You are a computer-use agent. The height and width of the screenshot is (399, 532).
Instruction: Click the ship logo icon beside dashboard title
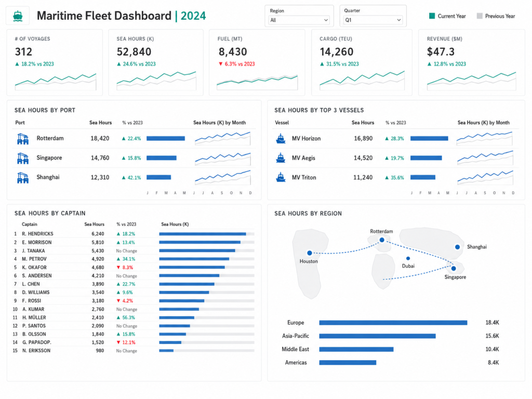point(18,16)
